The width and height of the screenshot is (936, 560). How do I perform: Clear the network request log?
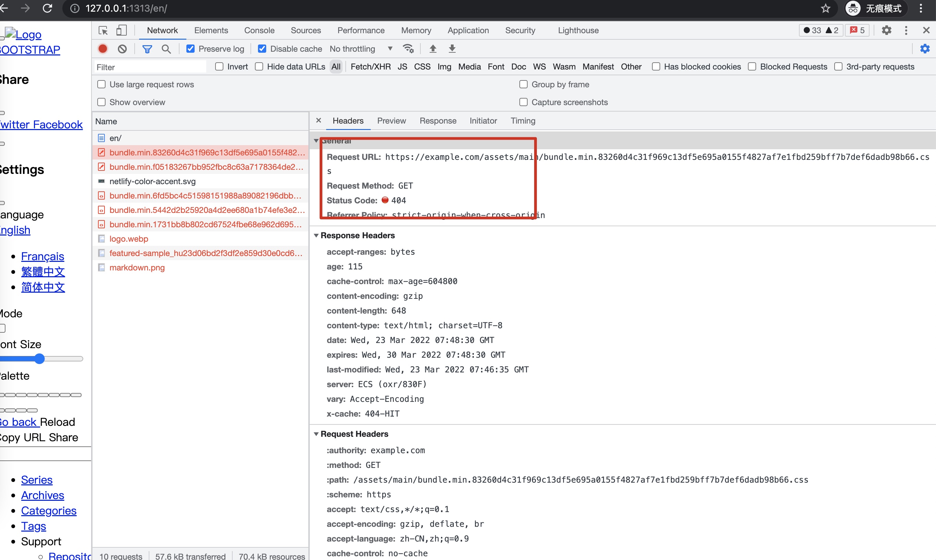pyautogui.click(x=122, y=49)
